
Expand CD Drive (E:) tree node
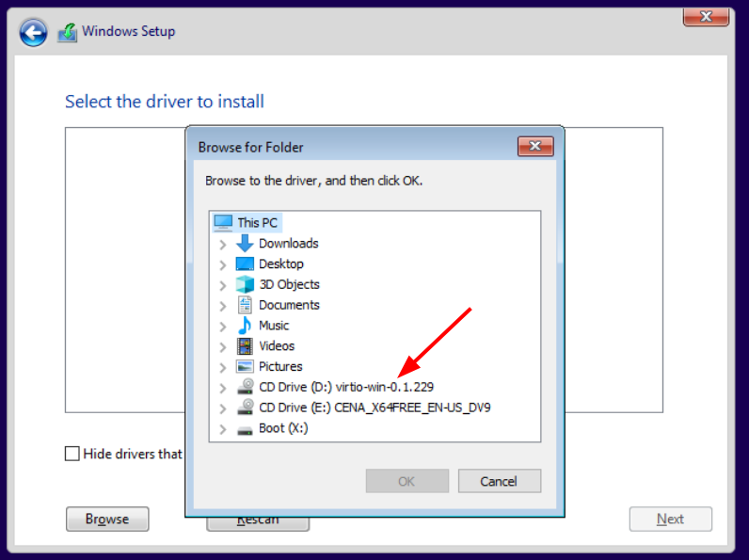(223, 408)
